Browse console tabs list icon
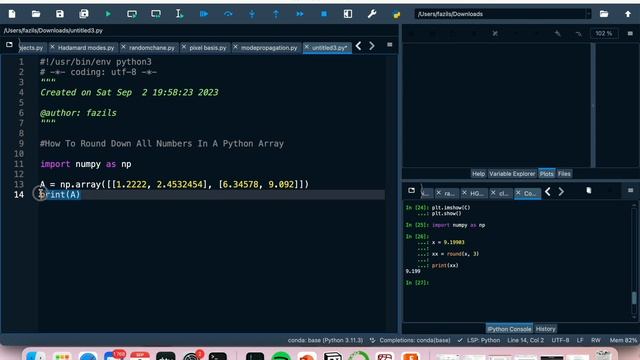 pyautogui.click(x=411, y=191)
